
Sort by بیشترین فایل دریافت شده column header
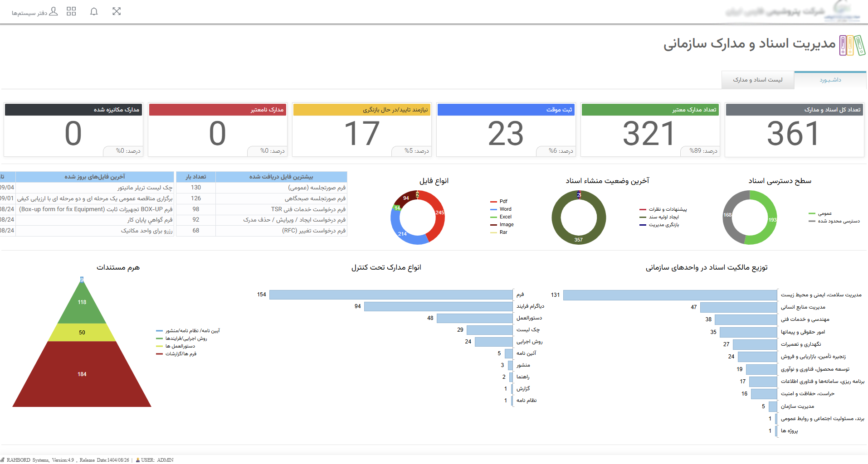(x=281, y=177)
